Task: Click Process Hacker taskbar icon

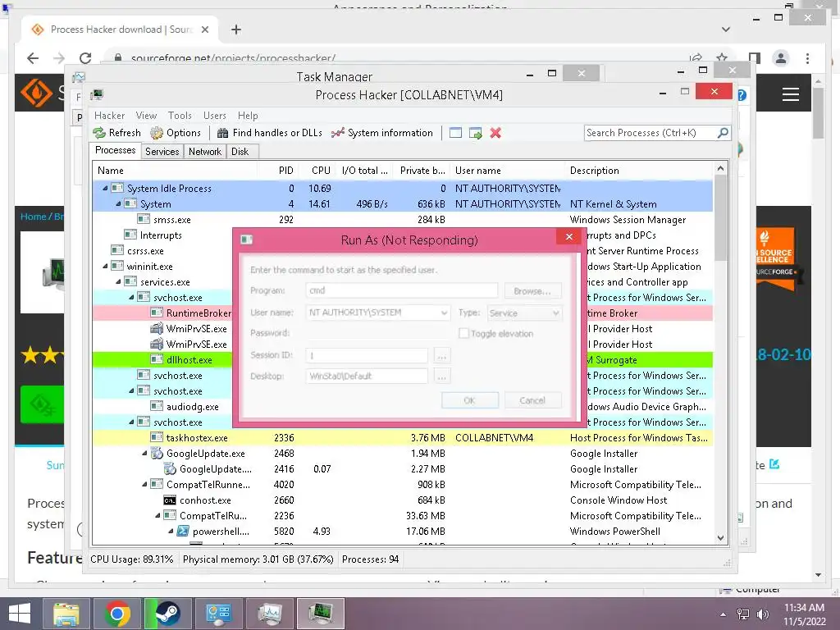Action: pos(321,614)
